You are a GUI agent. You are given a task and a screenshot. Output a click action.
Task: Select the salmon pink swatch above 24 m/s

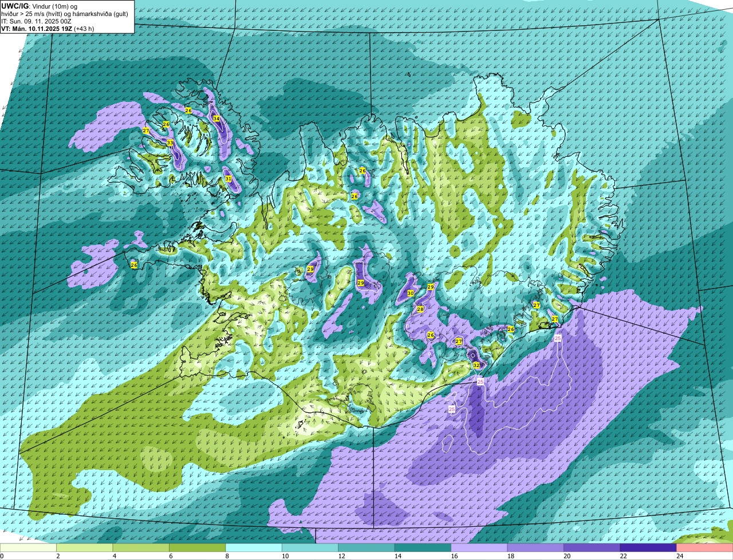(x=705, y=547)
